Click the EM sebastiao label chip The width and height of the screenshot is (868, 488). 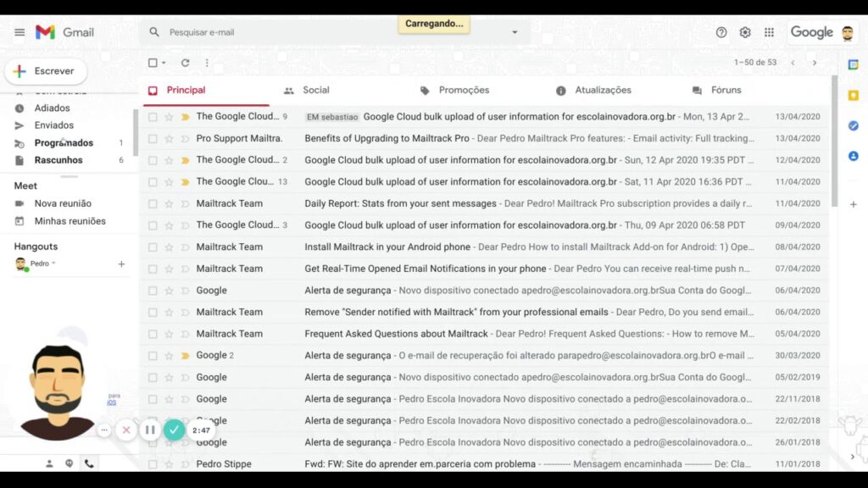pyautogui.click(x=332, y=117)
